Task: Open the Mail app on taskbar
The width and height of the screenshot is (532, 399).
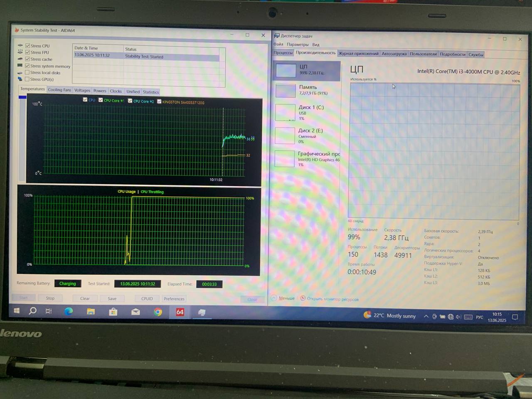Action: click(x=135, y=312)
